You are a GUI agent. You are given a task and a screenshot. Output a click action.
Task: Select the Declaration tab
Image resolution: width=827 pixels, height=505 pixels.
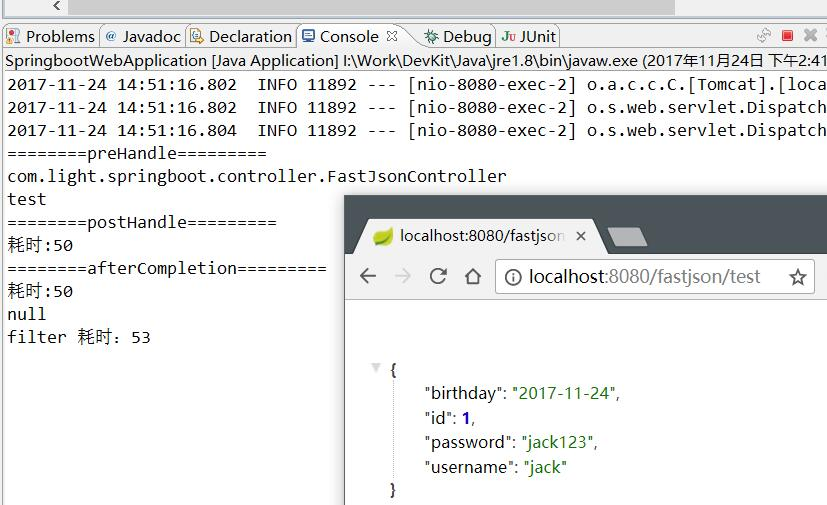(241, 36)
